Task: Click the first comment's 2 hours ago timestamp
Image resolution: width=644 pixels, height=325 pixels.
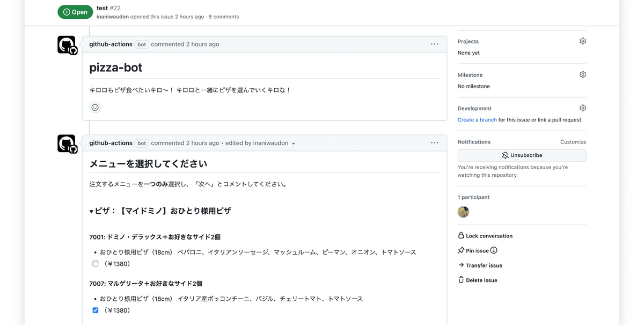Action: (202, 44)
